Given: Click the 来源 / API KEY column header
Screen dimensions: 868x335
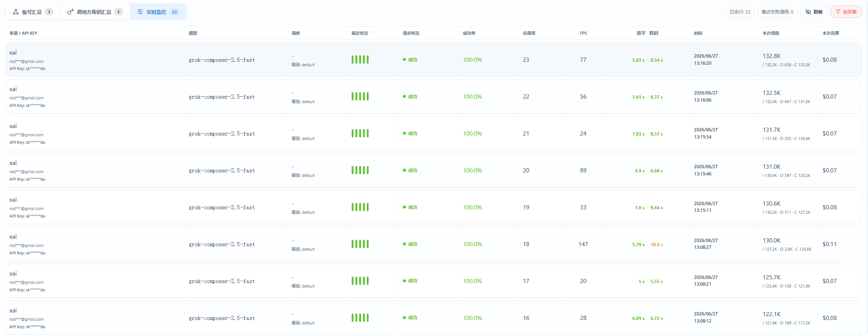Looking at the screenshot, I should tap(23, 33).
